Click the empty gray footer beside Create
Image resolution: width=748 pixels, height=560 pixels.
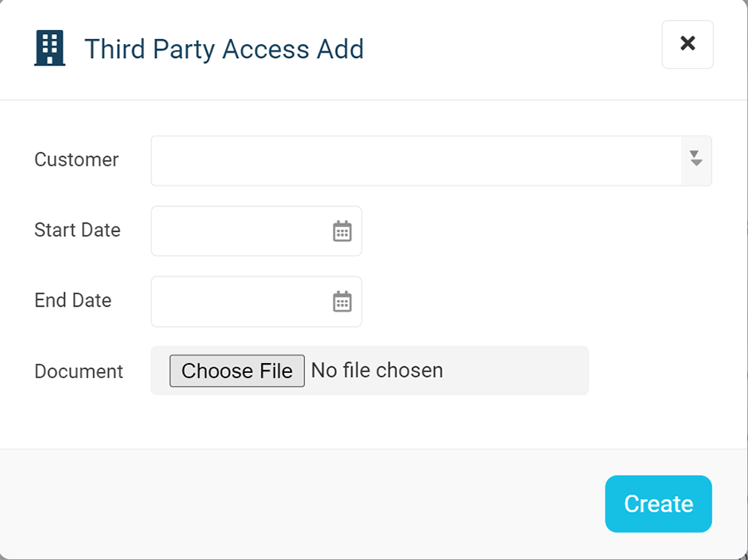point(301,504)
